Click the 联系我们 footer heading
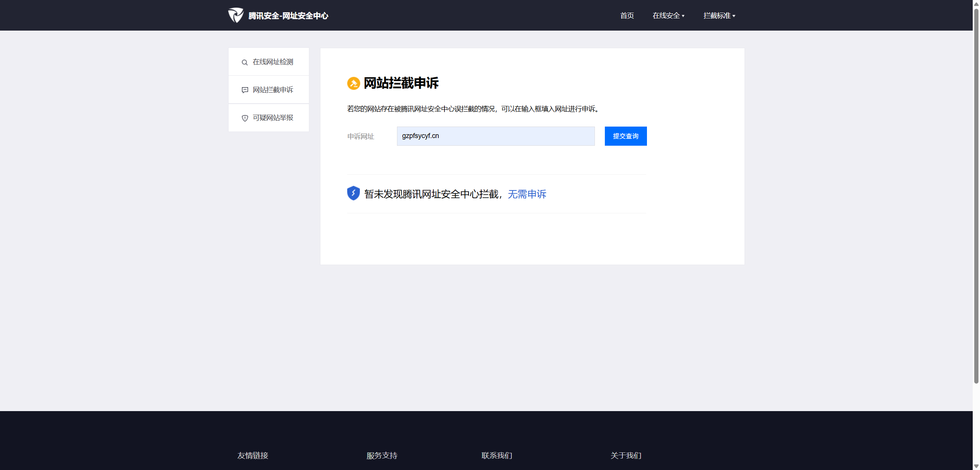This screenshot has width=980, height=470. pyautogui.click(x=497, y=455)
